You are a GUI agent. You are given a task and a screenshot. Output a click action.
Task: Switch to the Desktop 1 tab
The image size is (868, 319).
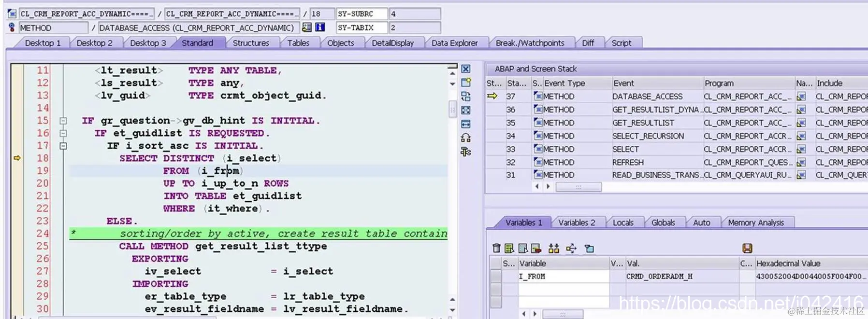[x=43, y=43]
